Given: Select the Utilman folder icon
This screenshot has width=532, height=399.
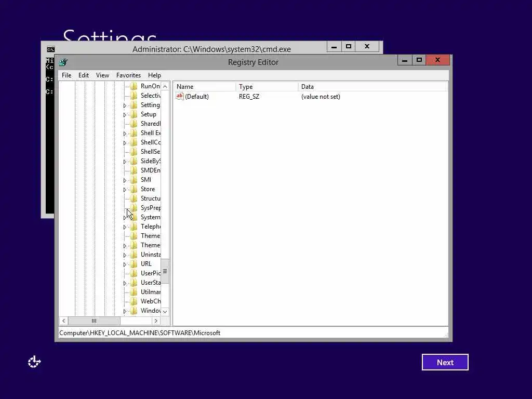Looking at the screenshot, I should point(134,292).
